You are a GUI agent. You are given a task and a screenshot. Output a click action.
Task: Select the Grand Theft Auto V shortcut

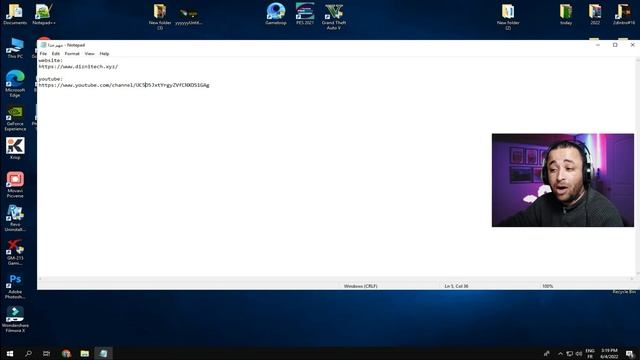point(334,16)
